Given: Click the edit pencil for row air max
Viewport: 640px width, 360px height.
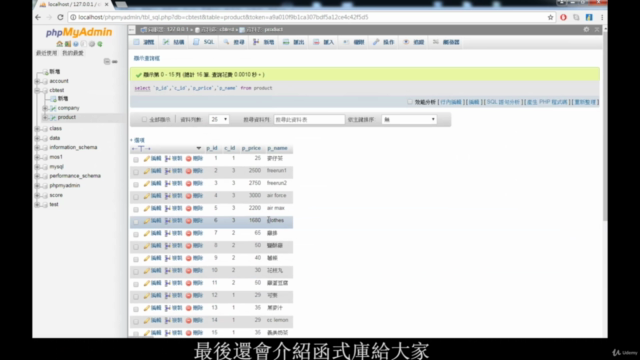Looking at the screenshot, I should click(x=147, y=208).
